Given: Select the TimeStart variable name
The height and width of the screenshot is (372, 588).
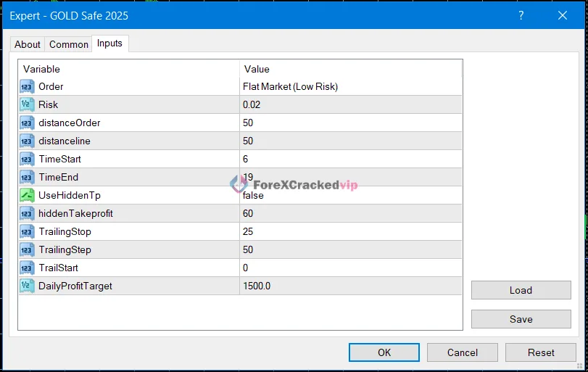Looking at the screenshot, I should [x=59, y=159].
